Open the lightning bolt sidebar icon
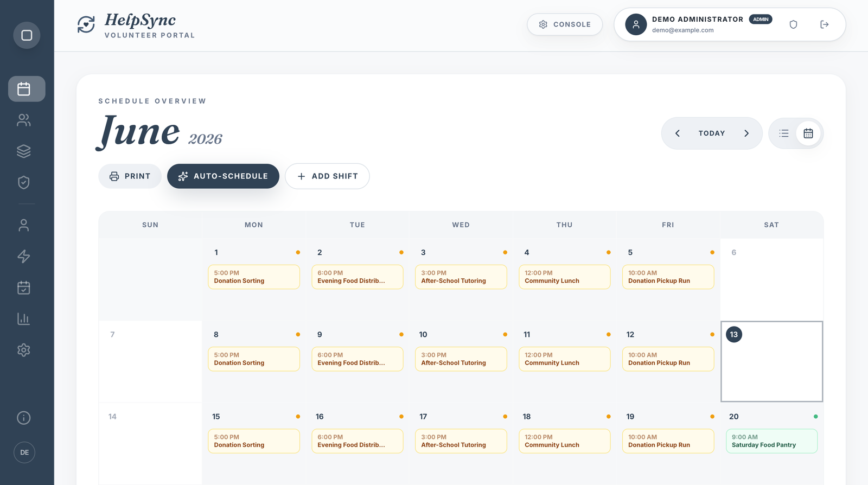Image resolution: width=868 pixels, height=485 pixels. [24, 256]
